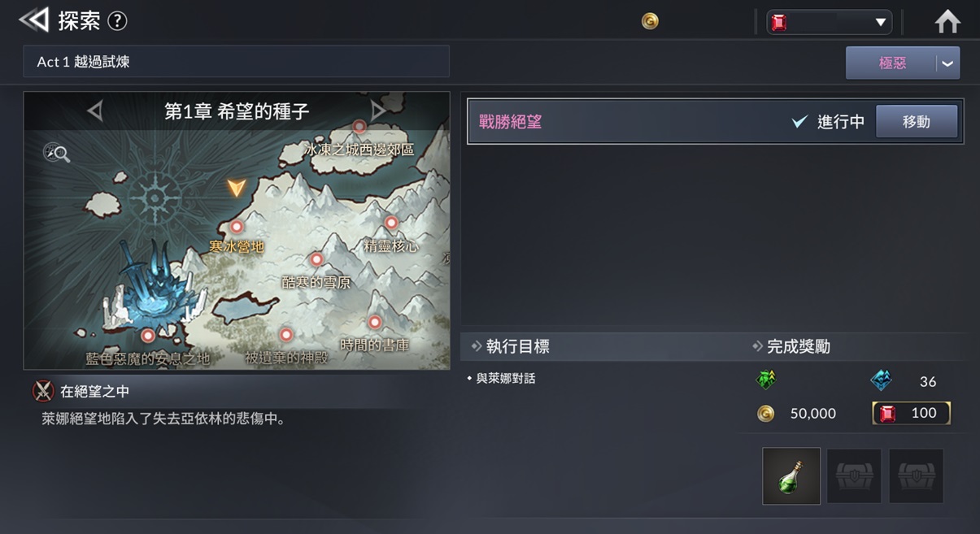Viewport: 980px width, 534px height.
Task: Go to previous chapter arrow
Action: click(x=95, y=111)
